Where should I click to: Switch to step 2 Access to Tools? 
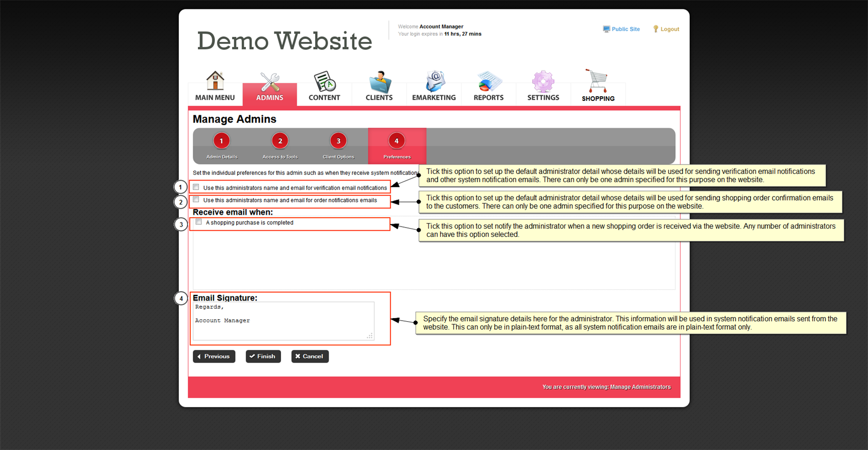coord(280,141)
